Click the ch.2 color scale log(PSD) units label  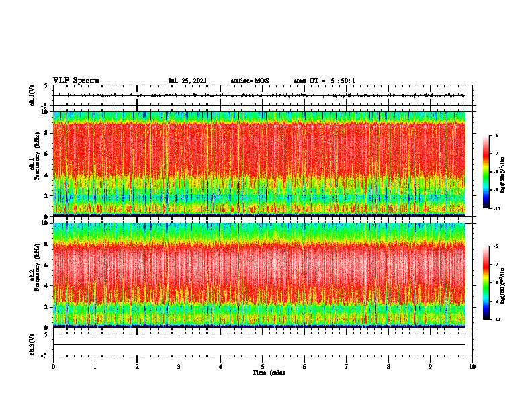click(503, 285)
